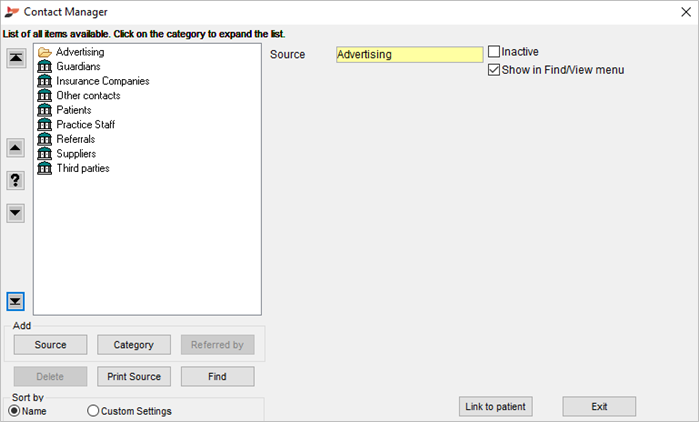Enable the Inactive checkbox

[494, 52]
